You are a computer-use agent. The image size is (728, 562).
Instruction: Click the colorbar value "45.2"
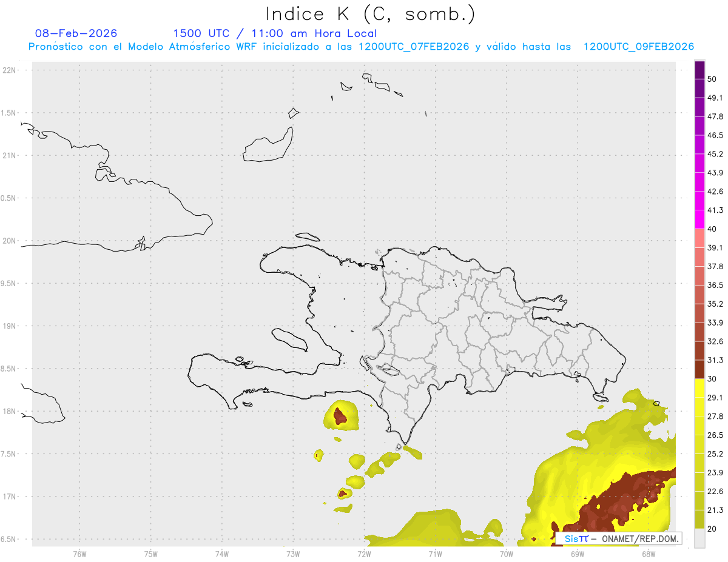[x=715, y=154]
